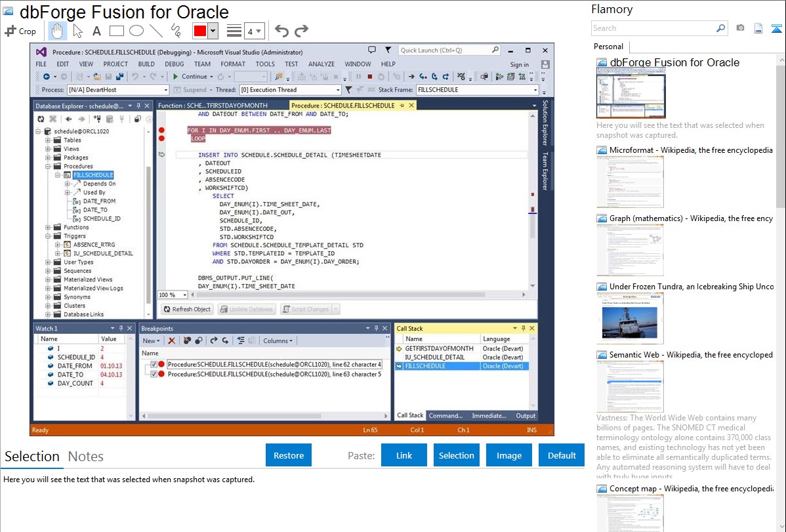
Task: Click the feedback speech bubble icon
Action: pos(372,50)
